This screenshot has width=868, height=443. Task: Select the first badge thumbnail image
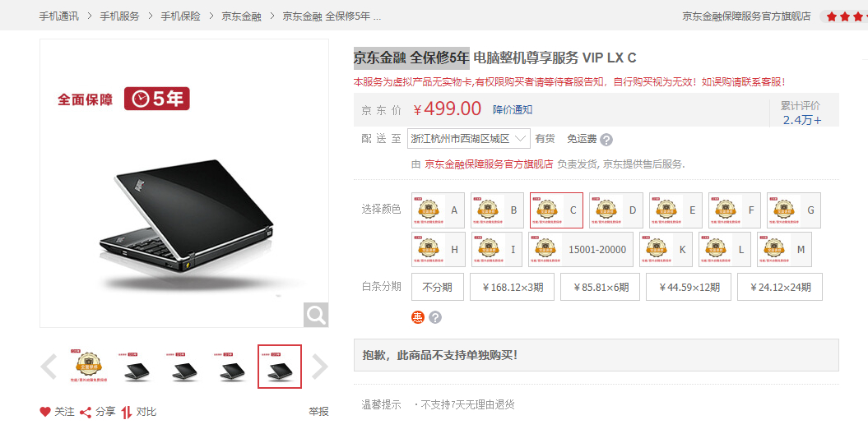coord(89,366)
